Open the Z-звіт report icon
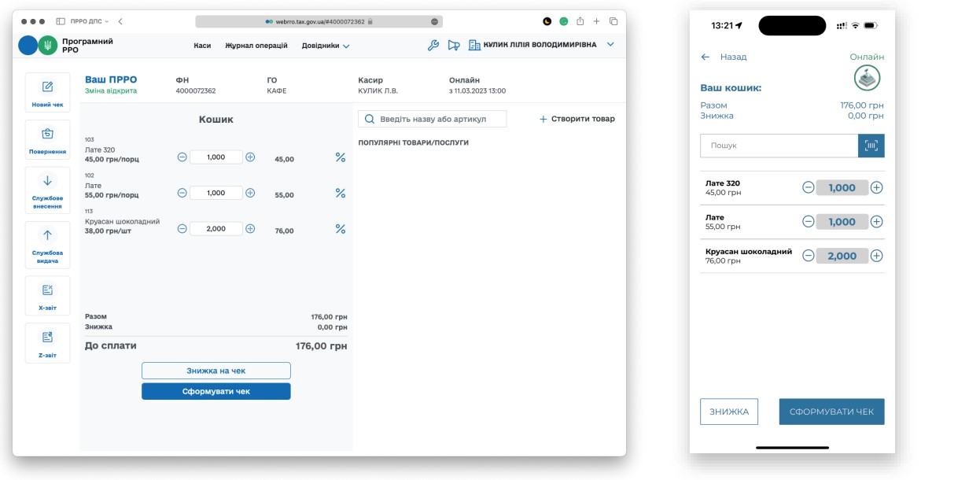This screenshot has height=480, width=980. [x=47, y=338]
